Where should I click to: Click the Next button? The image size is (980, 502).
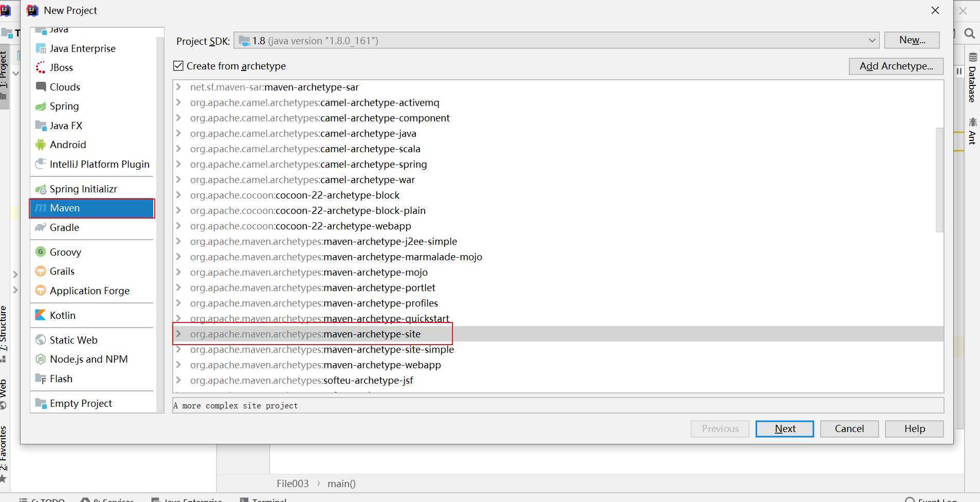pos(785,428)
